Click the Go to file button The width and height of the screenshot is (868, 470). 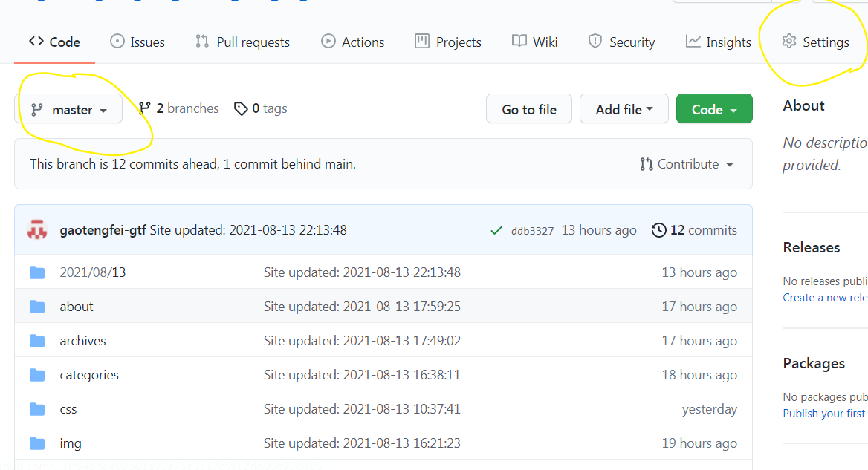click(x=529, y=109)
